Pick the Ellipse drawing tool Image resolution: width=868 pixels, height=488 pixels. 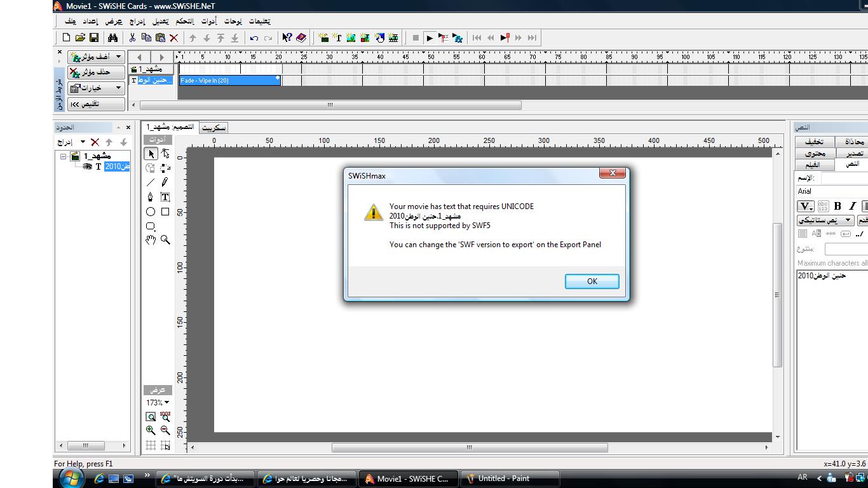click(x=151, y=212)
